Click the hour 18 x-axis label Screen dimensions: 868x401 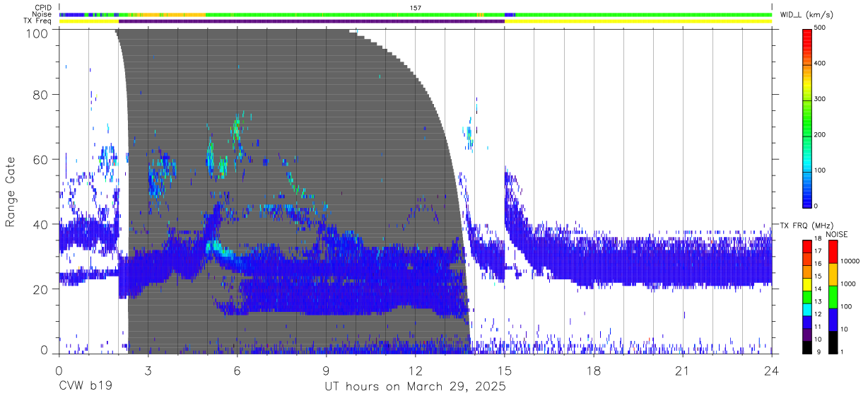[x=593, y=370]
